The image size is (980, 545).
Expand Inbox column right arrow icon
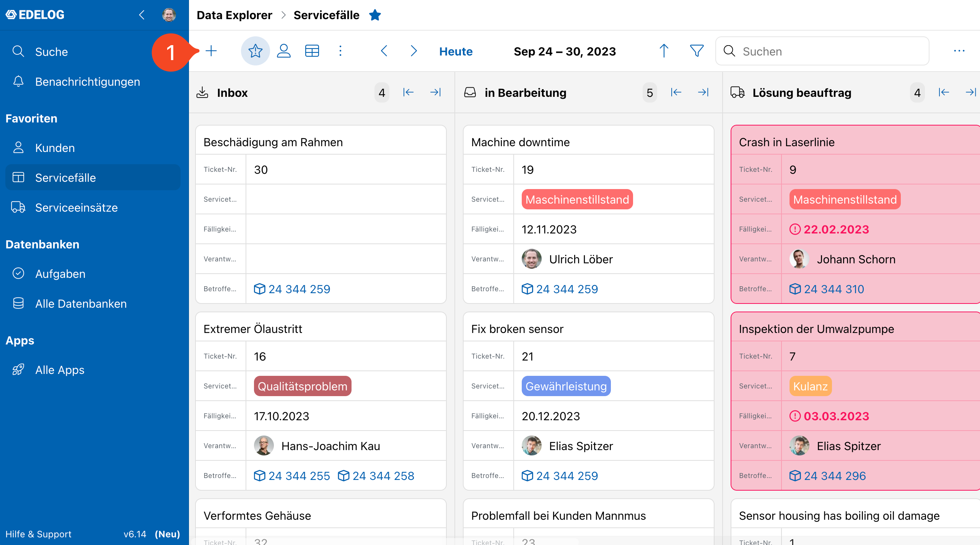436,92
